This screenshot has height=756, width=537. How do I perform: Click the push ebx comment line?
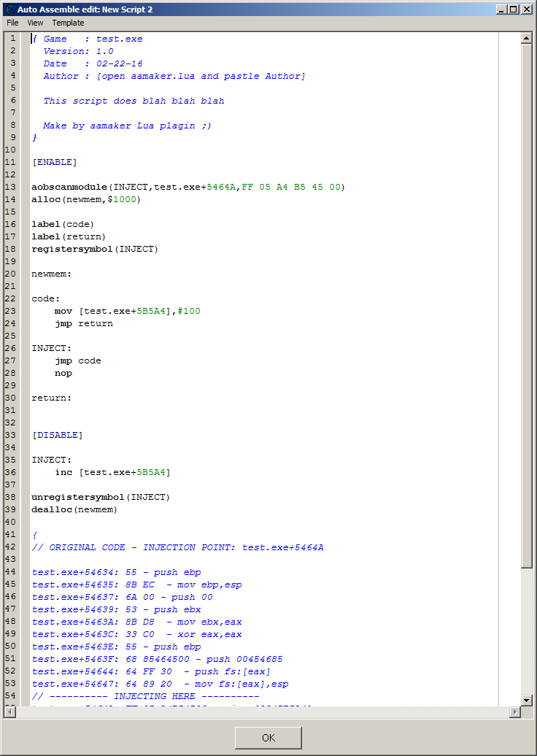[x=116, y=609]
